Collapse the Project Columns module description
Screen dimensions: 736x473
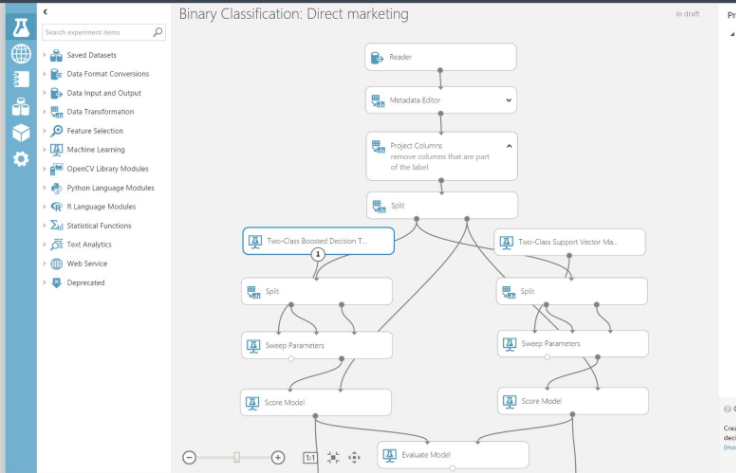[x=508, y=146]
